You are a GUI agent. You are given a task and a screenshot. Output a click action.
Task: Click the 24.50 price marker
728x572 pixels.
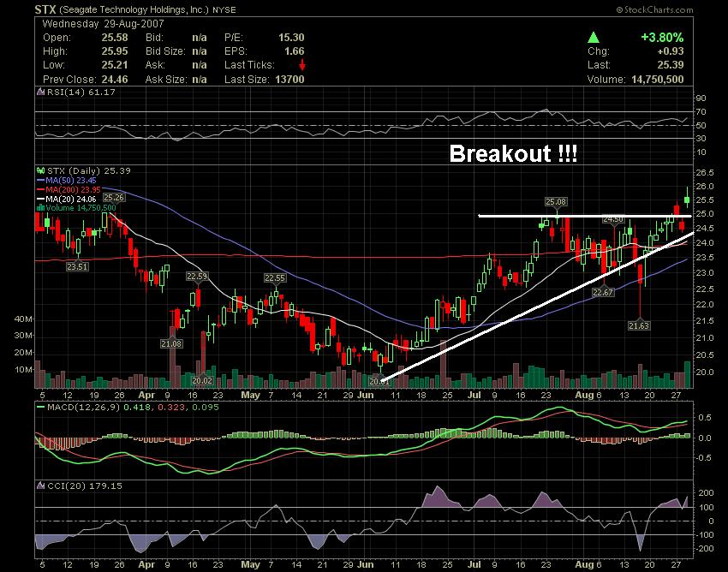point(613,219)
